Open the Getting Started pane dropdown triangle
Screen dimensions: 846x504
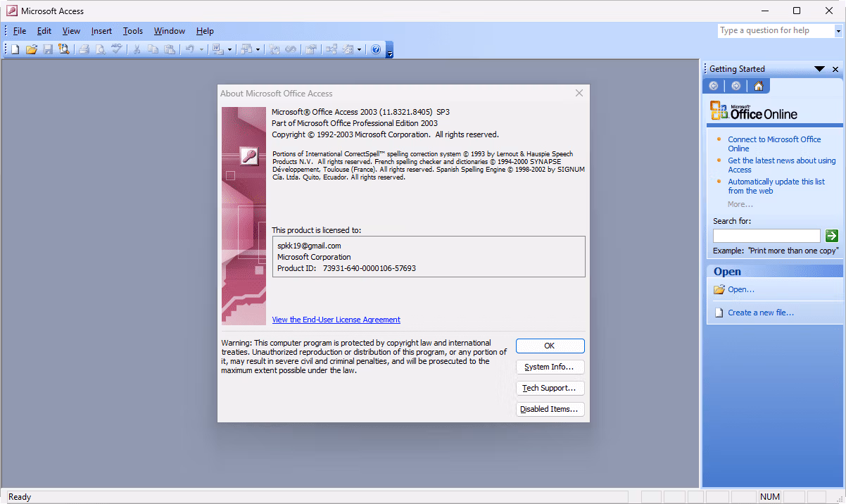tap(819, 69)
